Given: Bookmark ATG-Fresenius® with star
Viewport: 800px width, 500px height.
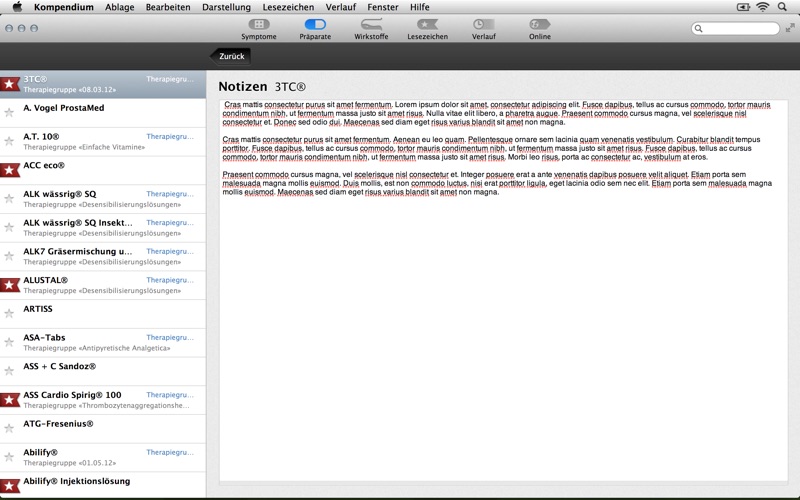Looking at the screenshot, I should 9,428.
